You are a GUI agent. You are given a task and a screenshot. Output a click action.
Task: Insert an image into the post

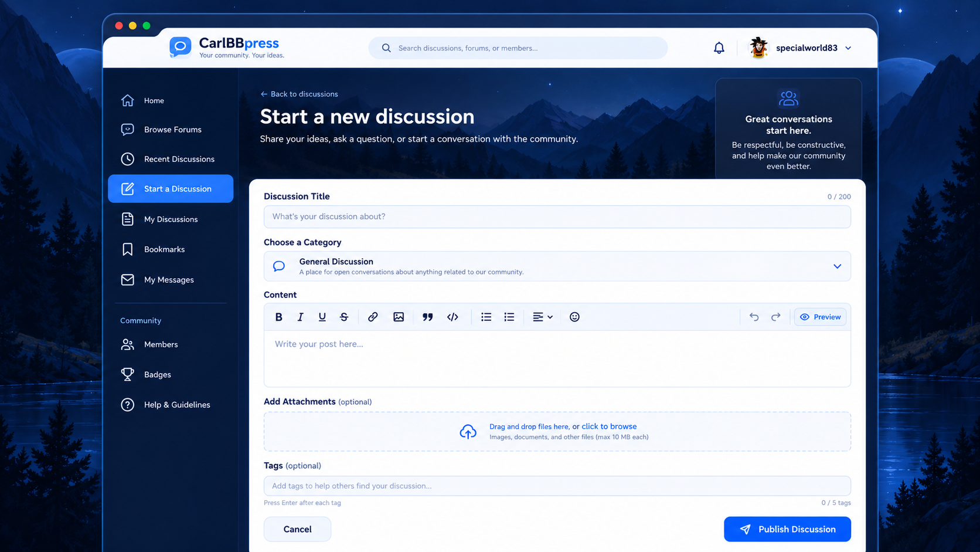[x=399, y=317]
